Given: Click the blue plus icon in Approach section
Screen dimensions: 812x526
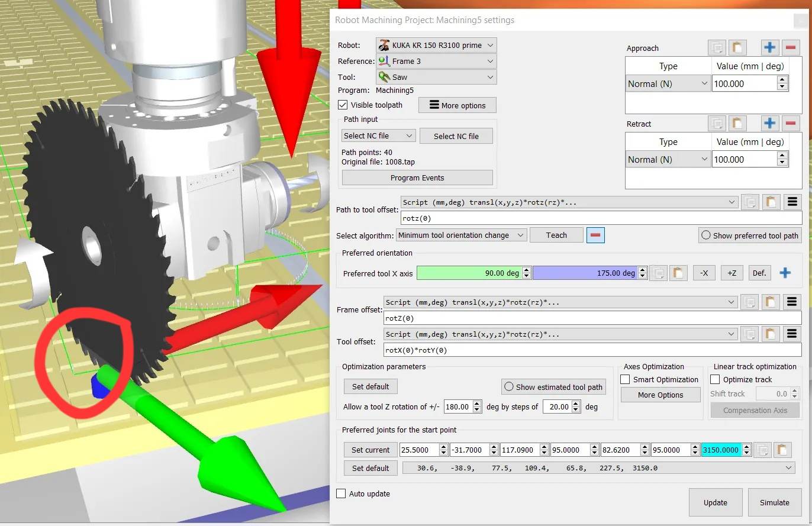Looking at the screenshot, I should [769, 48].
